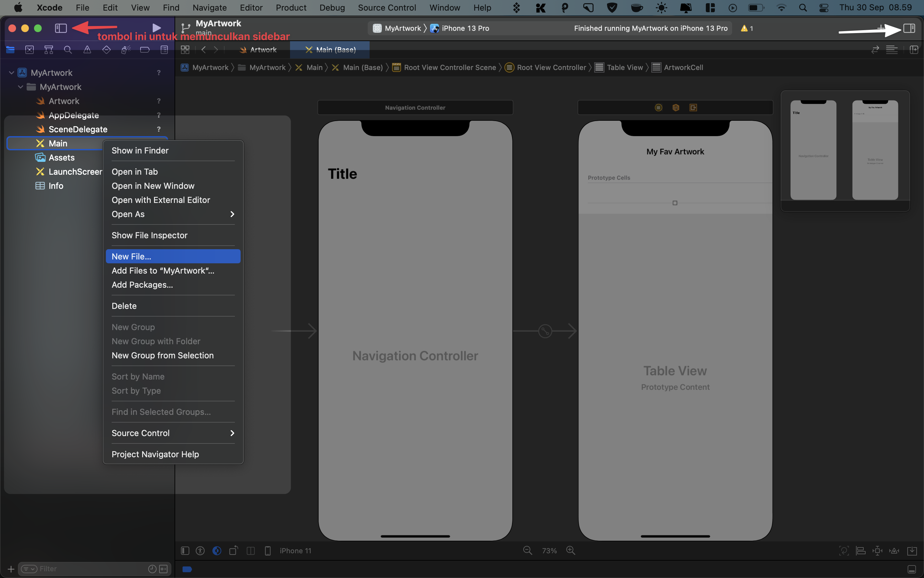
Task: Click Table View in the breadcrumb bar
Action: [x=619, y=68]
